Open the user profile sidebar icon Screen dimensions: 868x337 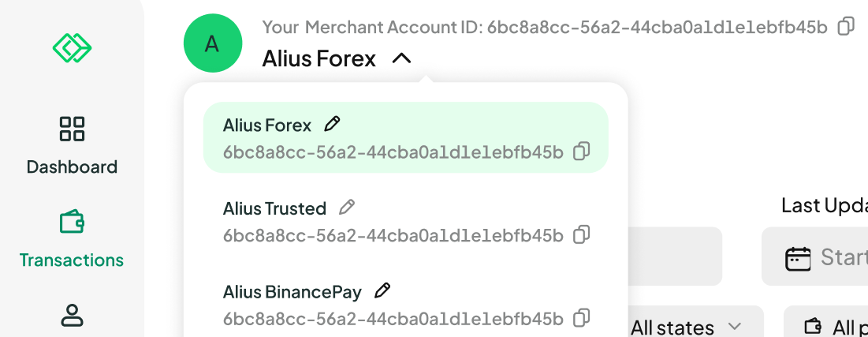72,314
